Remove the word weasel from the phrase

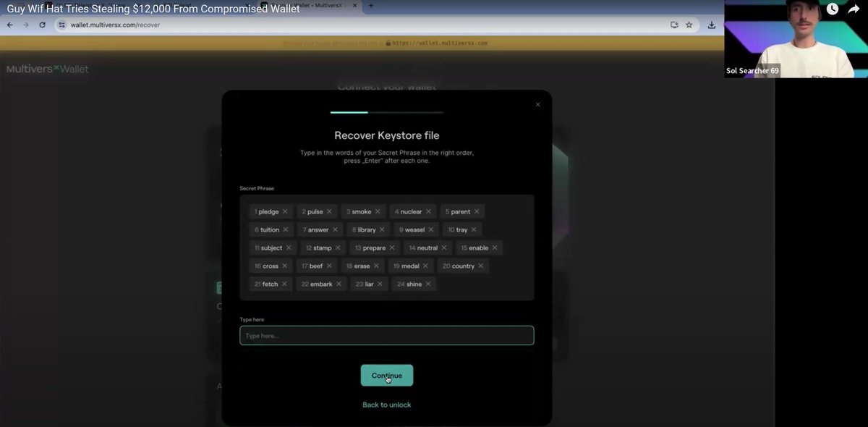click(431, 229)
